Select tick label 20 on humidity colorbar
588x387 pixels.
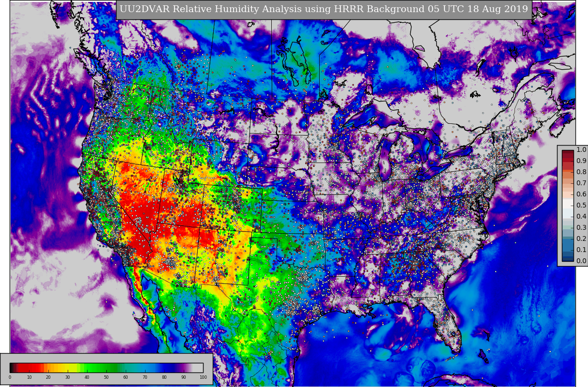[x=48, y=377]
